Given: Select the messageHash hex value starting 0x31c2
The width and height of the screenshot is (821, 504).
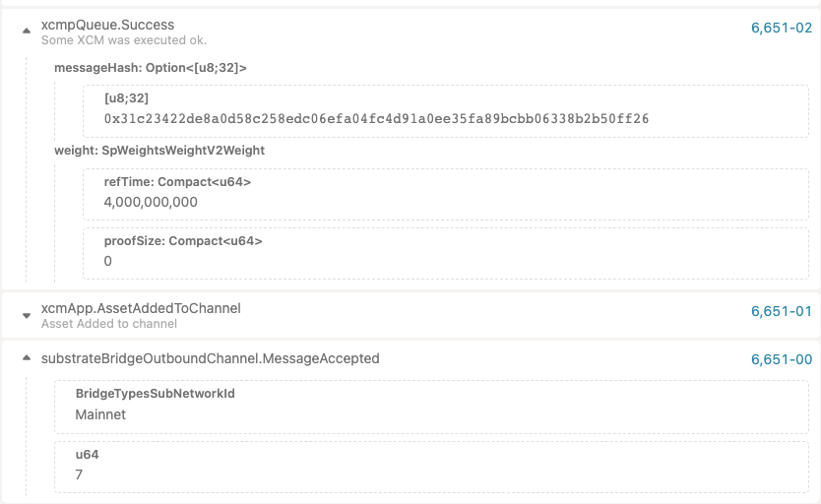Looking at the screenshot, I should [x=376, y=119].
